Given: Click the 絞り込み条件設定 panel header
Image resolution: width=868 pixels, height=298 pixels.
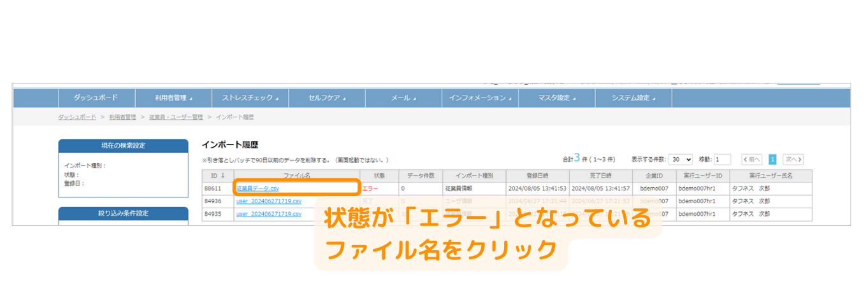Looking at the screenshot, I should coord(123,213).
